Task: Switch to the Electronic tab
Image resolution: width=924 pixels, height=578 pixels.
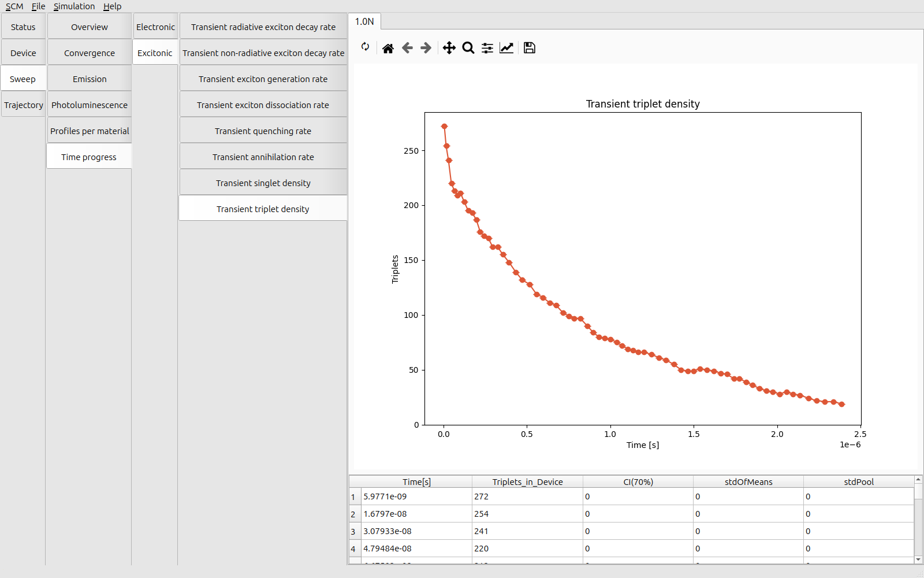Action: click(155, 27)
